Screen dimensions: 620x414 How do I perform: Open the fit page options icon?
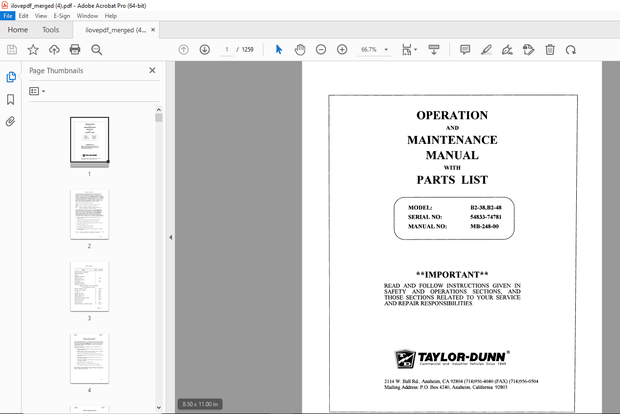pyautogui.click(x=409, y=50)
